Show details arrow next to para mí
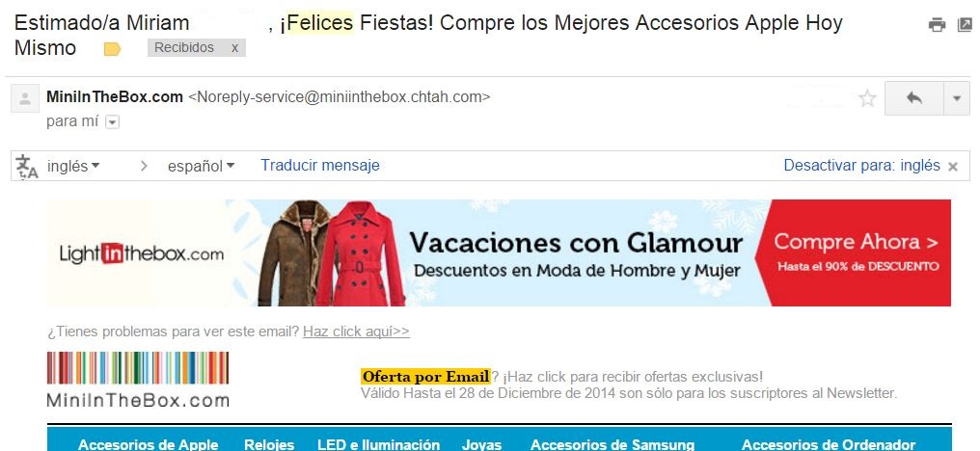980x451 pixels. [112, 121]
